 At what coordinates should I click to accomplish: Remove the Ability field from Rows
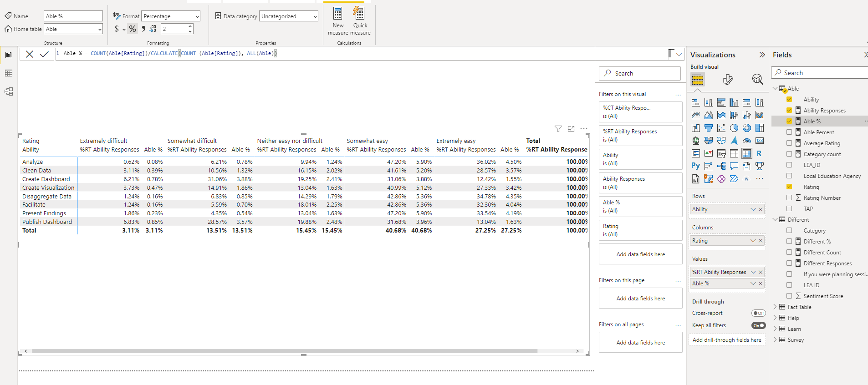tap(761, 209)
